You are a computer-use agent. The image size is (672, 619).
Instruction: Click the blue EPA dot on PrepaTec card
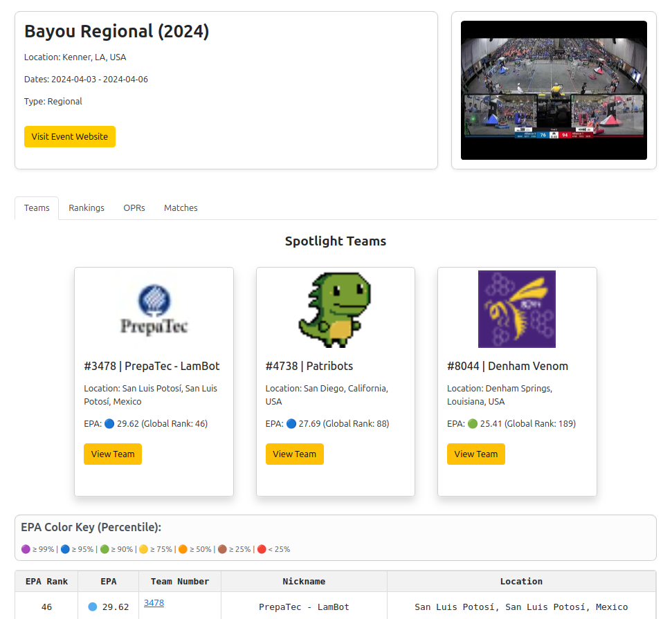[109, 424]
